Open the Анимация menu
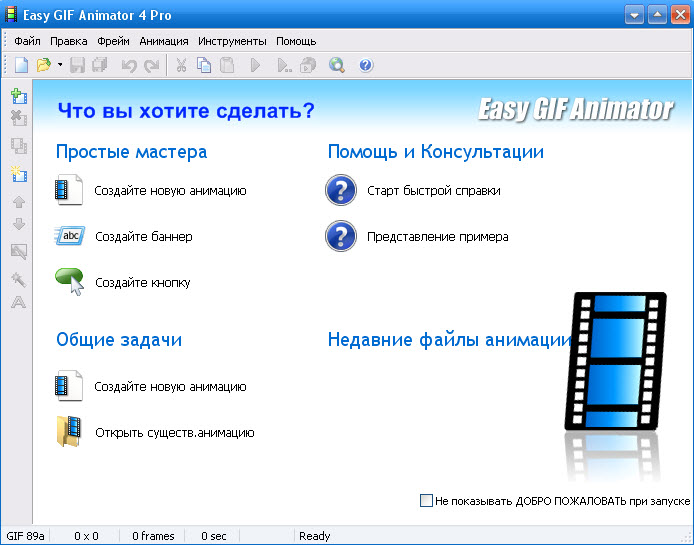The width and height of the screenshot is (694, 545). (x=164, y=41)
